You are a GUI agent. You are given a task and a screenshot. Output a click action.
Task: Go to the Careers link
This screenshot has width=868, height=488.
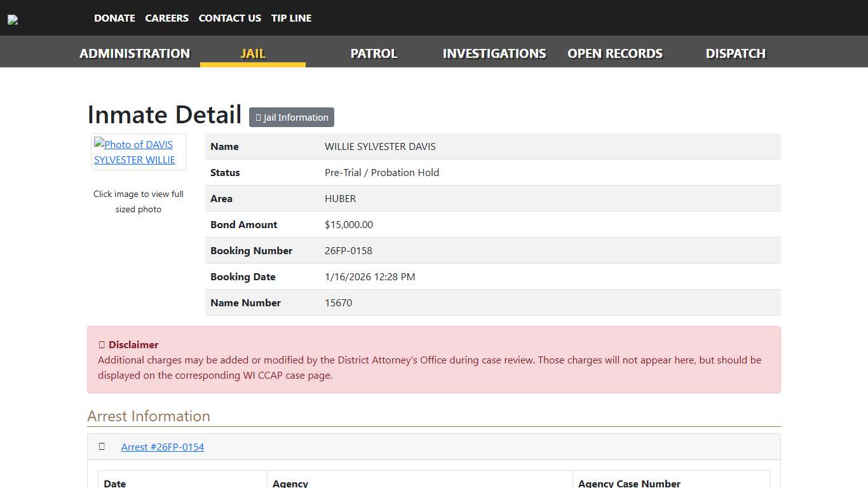pos(166,18)
